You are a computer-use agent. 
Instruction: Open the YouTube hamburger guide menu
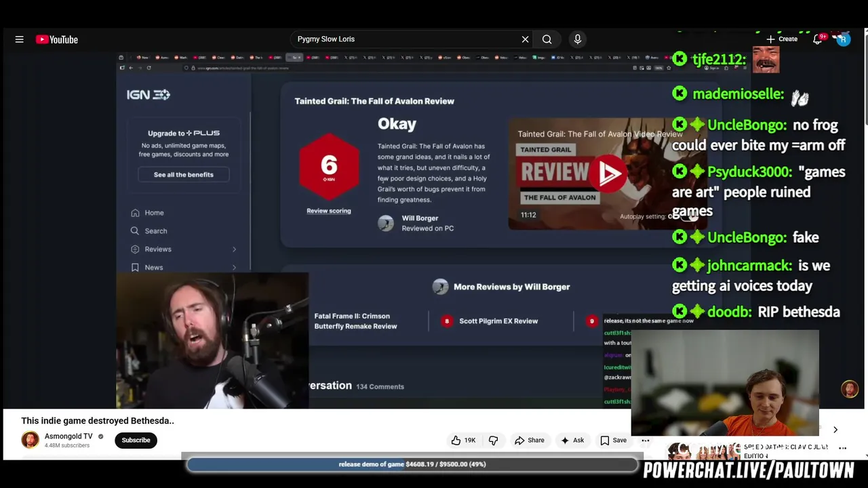(x=20, y=39)
